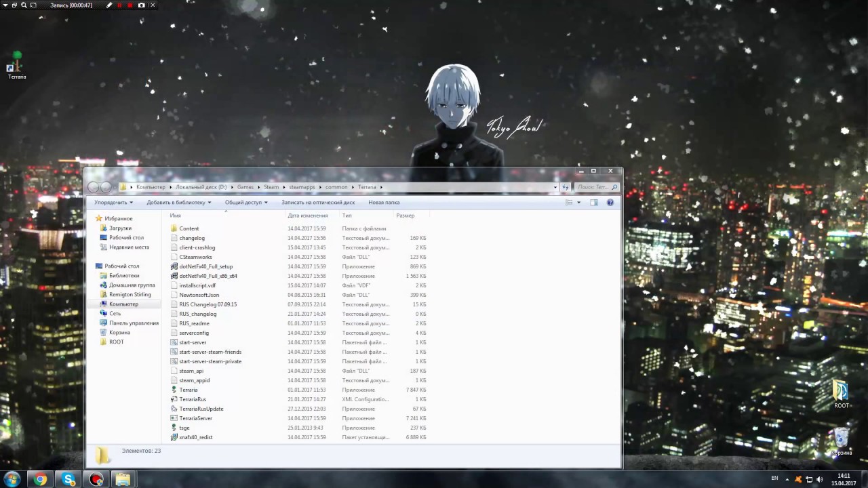Open Terraria desktop shortcut
Image resolution: width=868 pixels, height=488 pixels.
pyautogui.click(x=17, y=66)
